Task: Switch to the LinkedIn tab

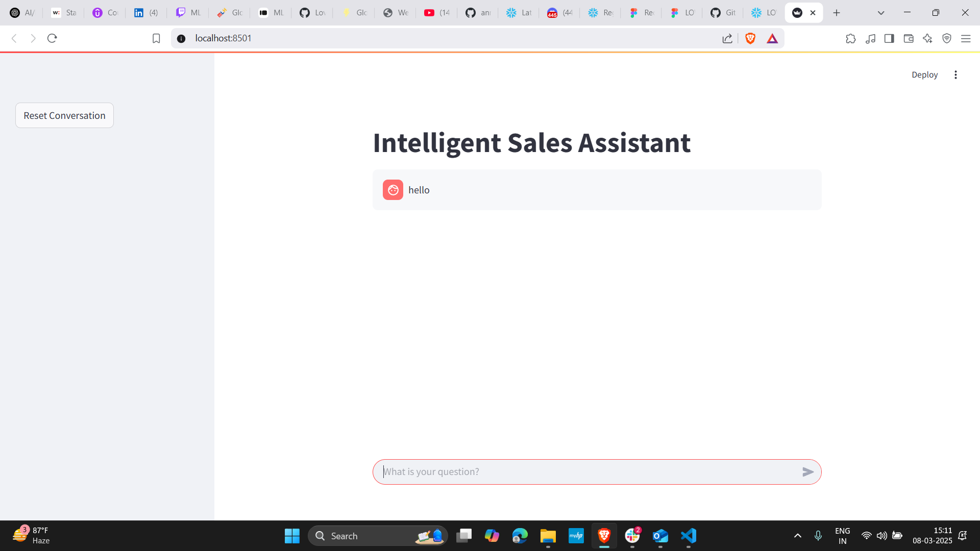Action: [145, 12]
